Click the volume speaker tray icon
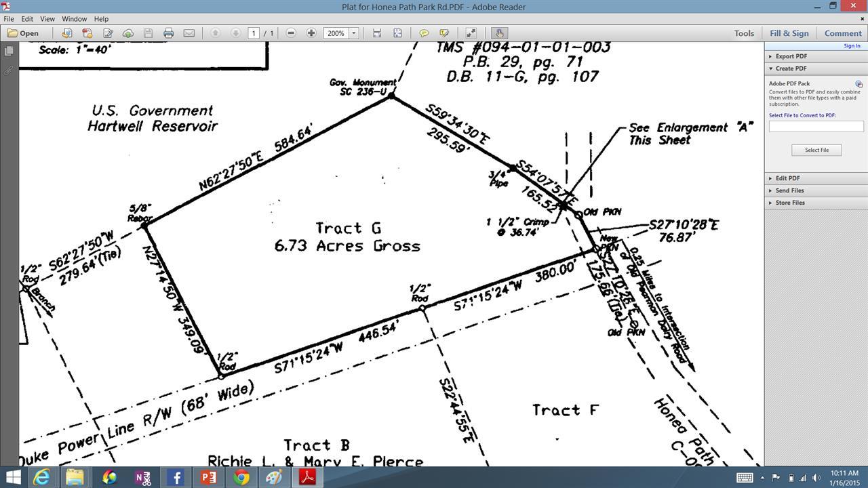Viewport: 868px width, 488px height. [815, 477]
